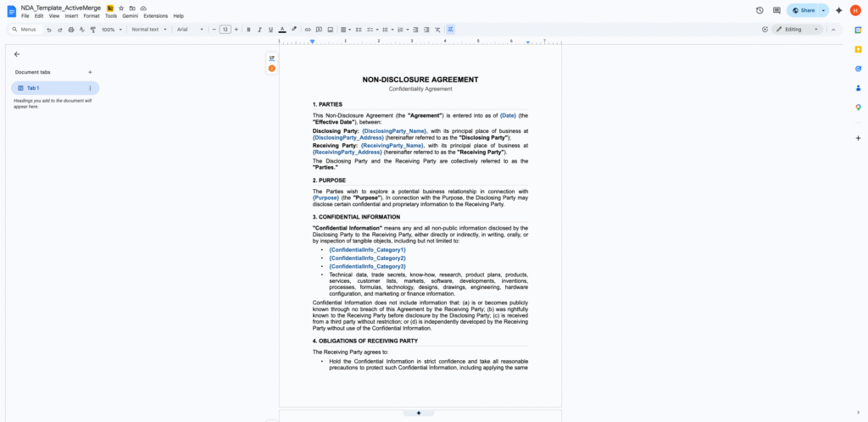Add a comment from the toolbar
Viewport: 868px width, 422px height.
[319, 30]
